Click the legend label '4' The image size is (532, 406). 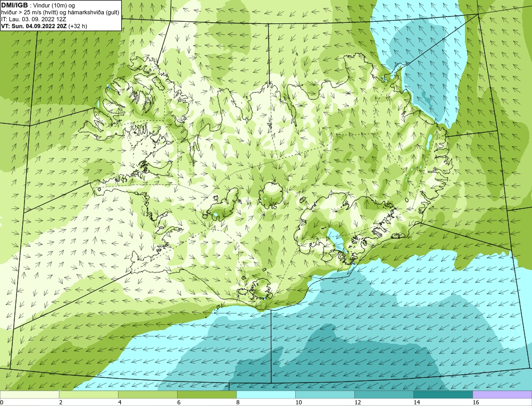coord(120,402)
